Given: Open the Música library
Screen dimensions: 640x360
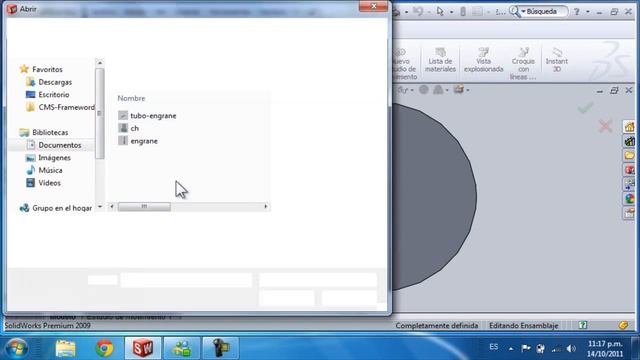Looking at the screenshot, I should point(44,170).
